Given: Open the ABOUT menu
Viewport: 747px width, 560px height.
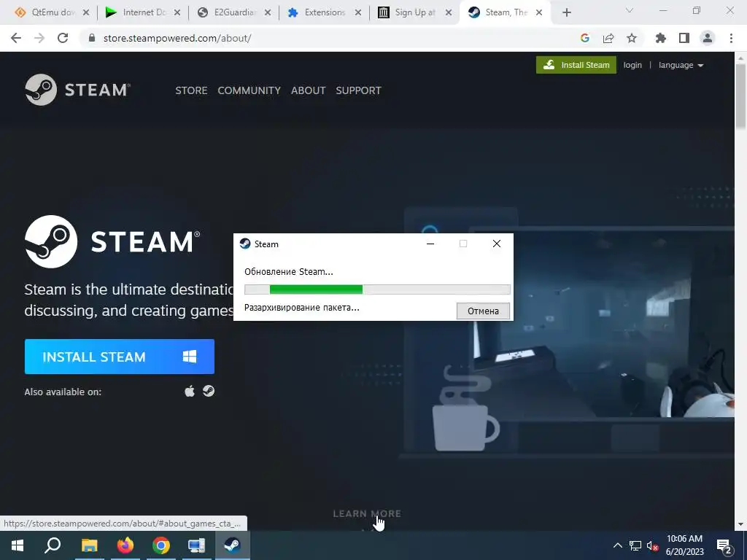Looking at the screenshot, I should 309,90.
